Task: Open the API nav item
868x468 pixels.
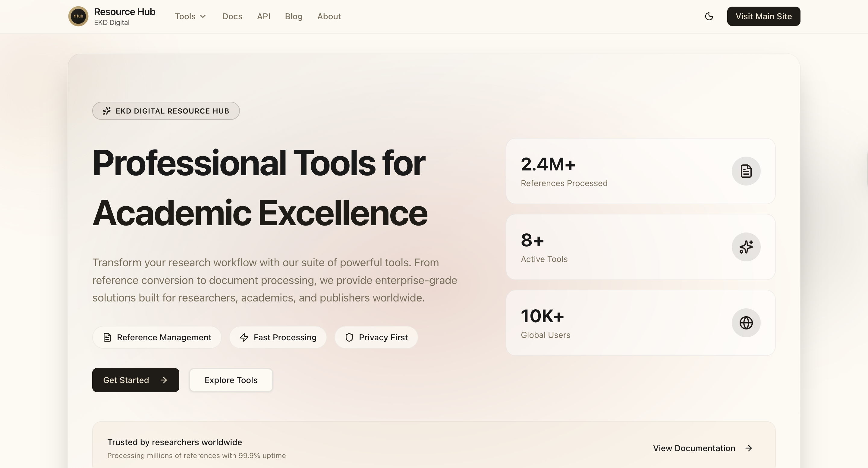Action: point(263,16)
